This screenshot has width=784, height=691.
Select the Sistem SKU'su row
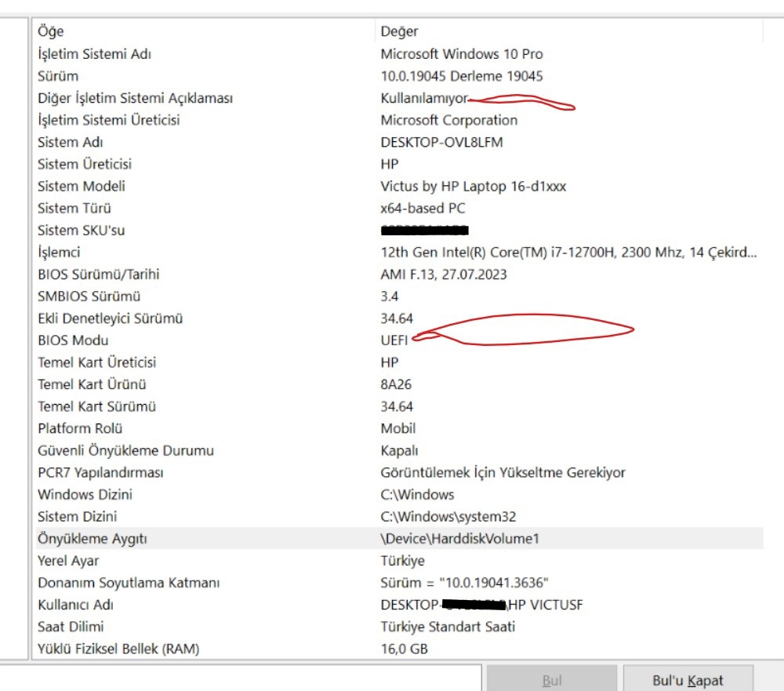[82, 230]
